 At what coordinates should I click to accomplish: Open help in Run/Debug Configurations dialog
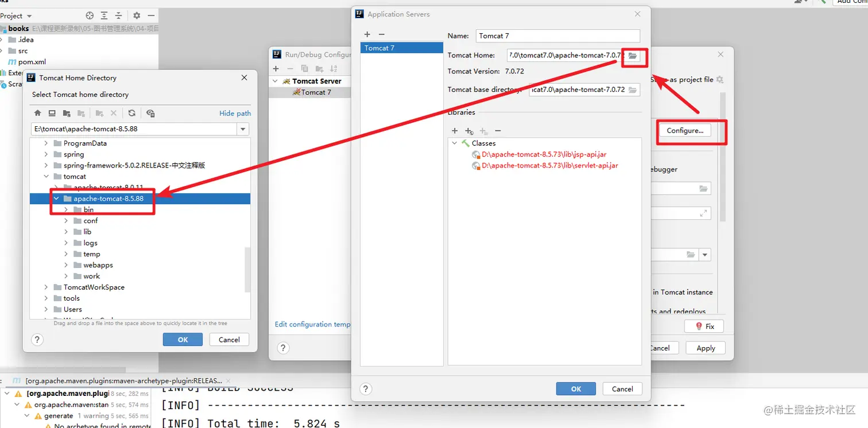click(283, 348)
